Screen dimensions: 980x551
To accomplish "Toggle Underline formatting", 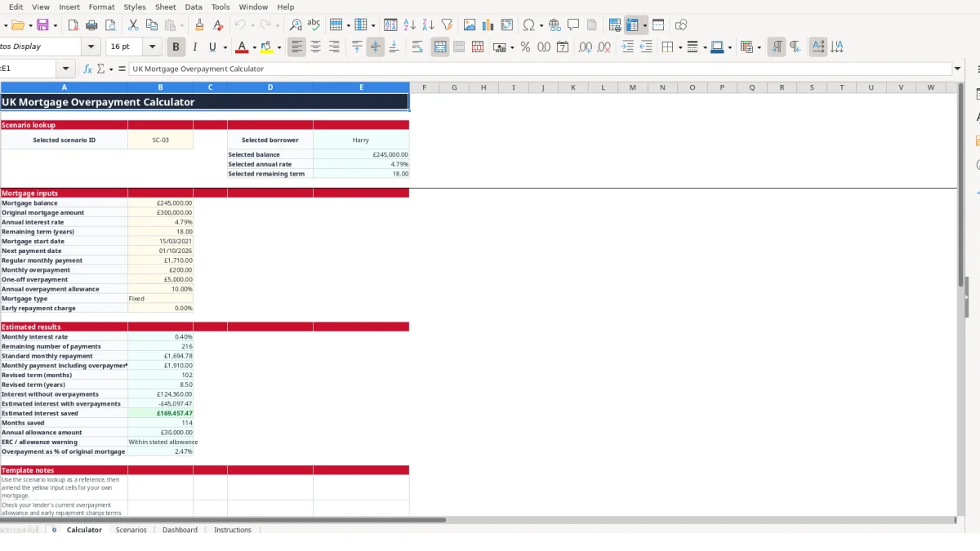I will coord(213,47).
